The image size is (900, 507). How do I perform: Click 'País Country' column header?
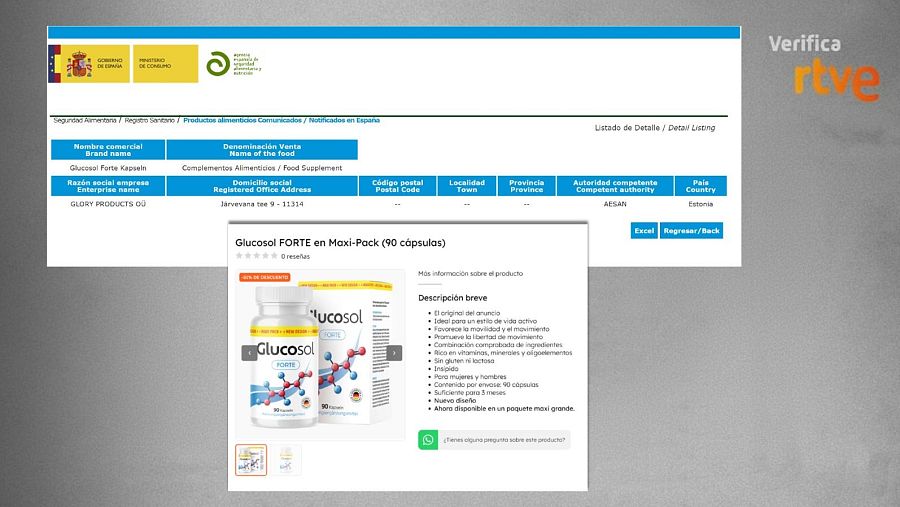pyautogui.click(x=700, y=186)
